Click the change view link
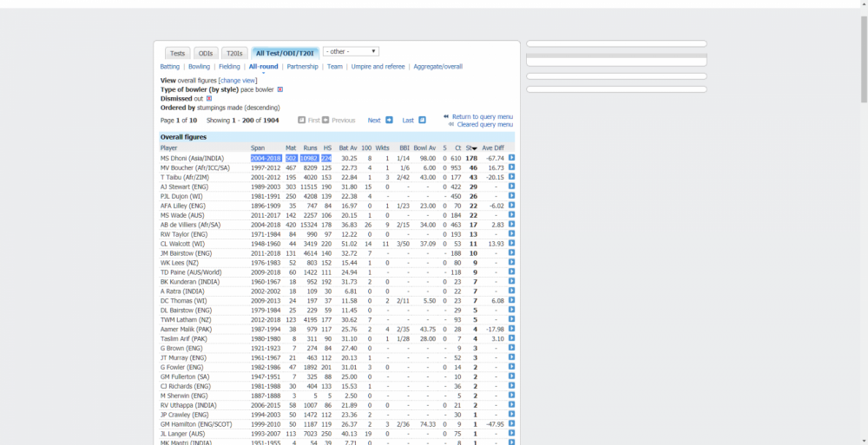 (238, 81)
